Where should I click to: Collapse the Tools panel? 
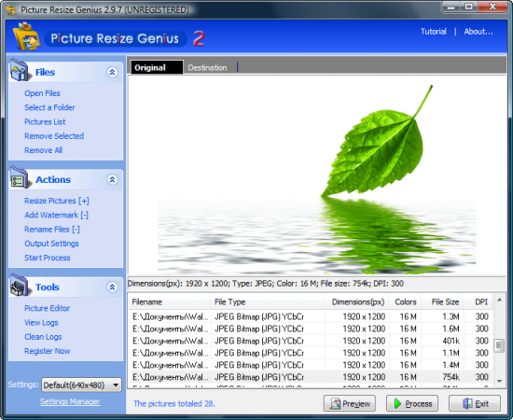(x=112, y=287)
